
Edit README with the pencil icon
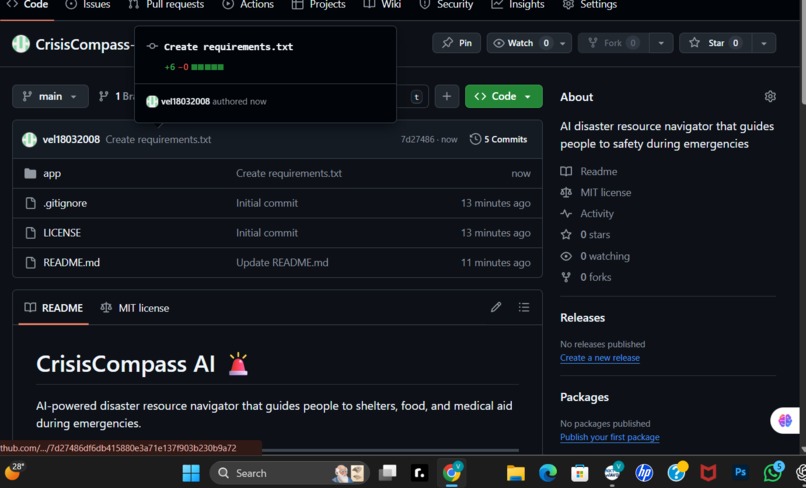496,308
